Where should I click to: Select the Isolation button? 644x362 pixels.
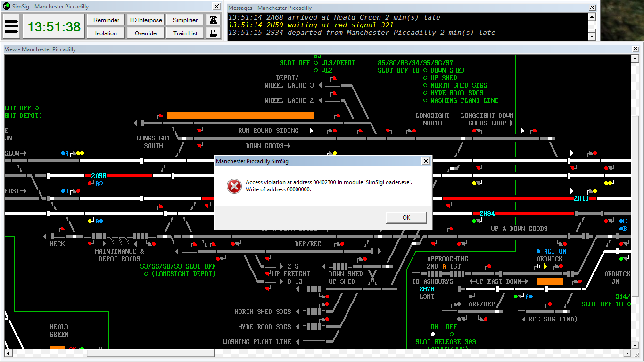106,33
